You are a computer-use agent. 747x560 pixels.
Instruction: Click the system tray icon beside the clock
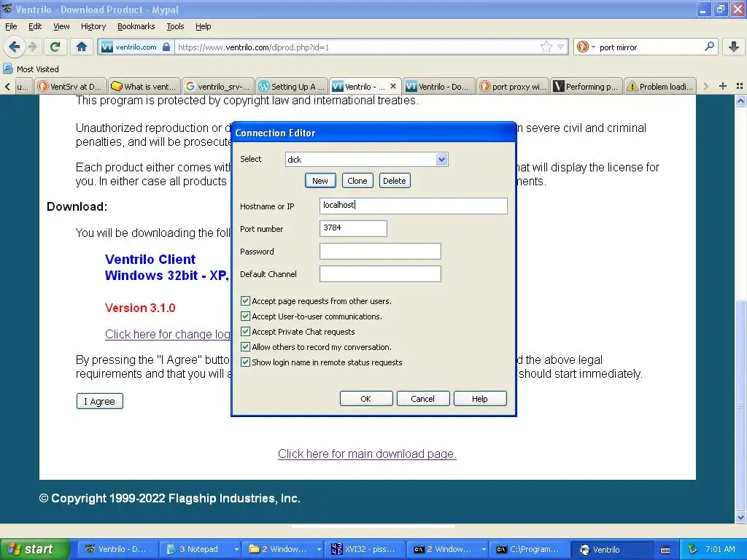coord(692,549)
